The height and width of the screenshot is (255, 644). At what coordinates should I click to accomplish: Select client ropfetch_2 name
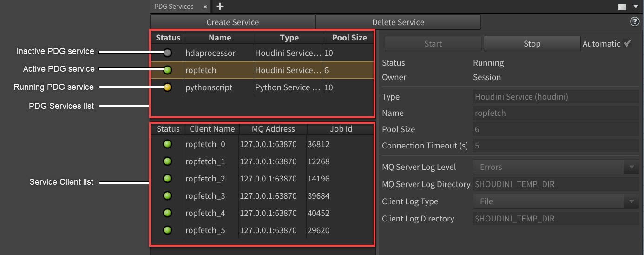click(x=205, y=179)
